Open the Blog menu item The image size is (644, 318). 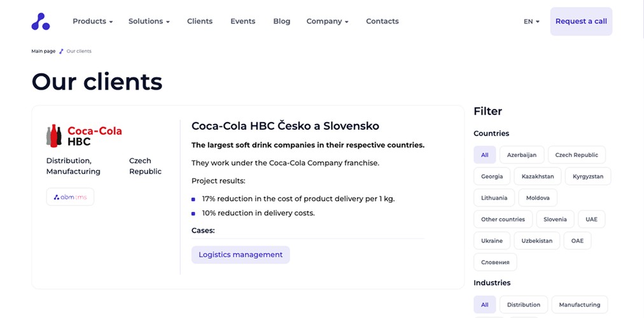click(x=282, y=22)
